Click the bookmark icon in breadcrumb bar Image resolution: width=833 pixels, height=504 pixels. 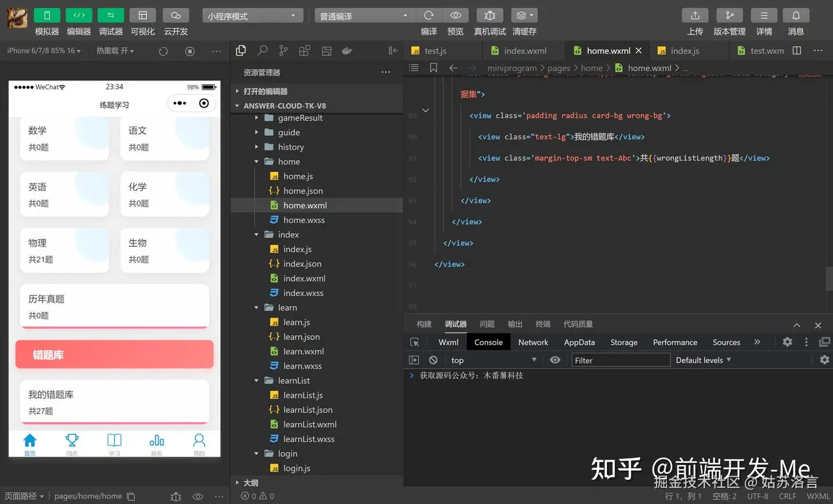[x=433, y=68]
